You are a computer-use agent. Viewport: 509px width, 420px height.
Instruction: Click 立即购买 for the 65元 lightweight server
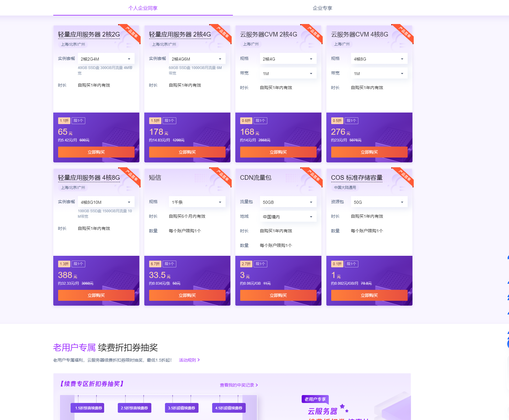click(x=96, y=152)
